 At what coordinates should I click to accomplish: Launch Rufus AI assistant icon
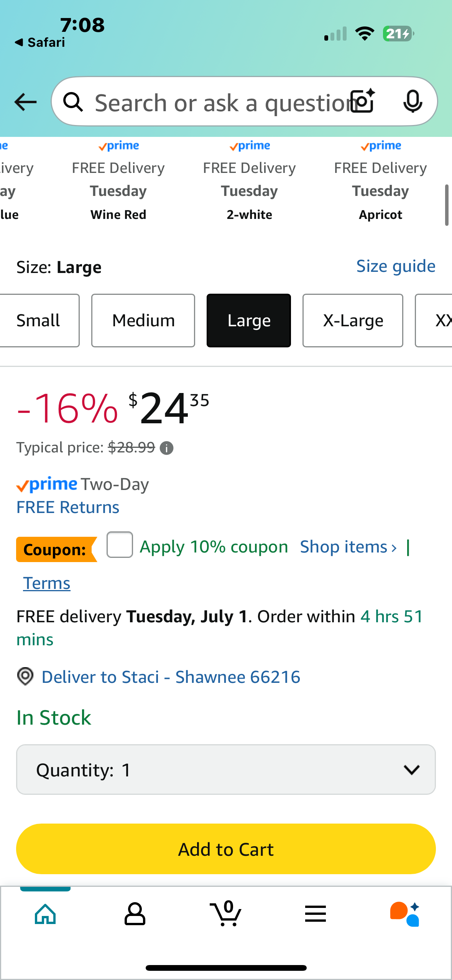[405, 914]
